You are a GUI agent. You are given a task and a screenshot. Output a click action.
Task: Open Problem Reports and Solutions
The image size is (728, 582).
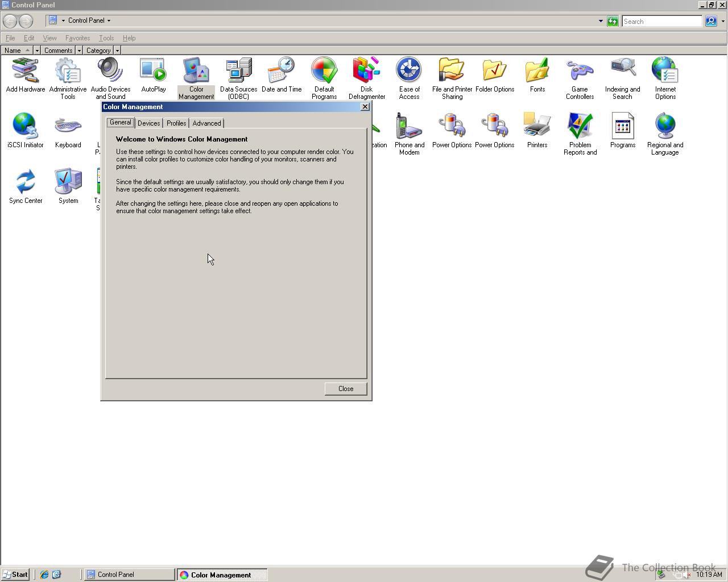click(x=580, y=134)
